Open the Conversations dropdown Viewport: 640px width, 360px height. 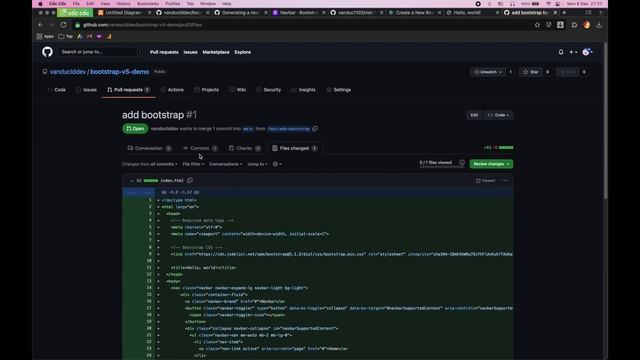226,164
